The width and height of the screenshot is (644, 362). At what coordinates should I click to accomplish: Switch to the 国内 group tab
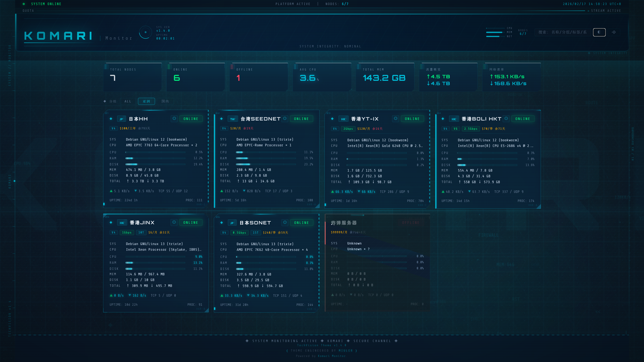[165, 101]
